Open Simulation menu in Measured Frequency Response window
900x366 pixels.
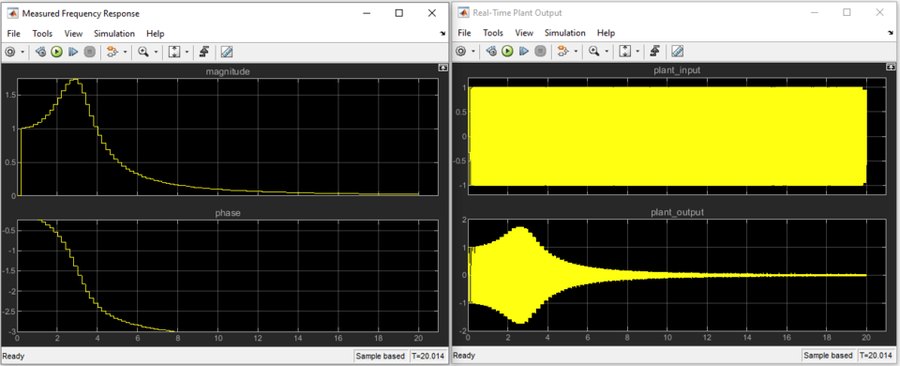coord(114,33)
